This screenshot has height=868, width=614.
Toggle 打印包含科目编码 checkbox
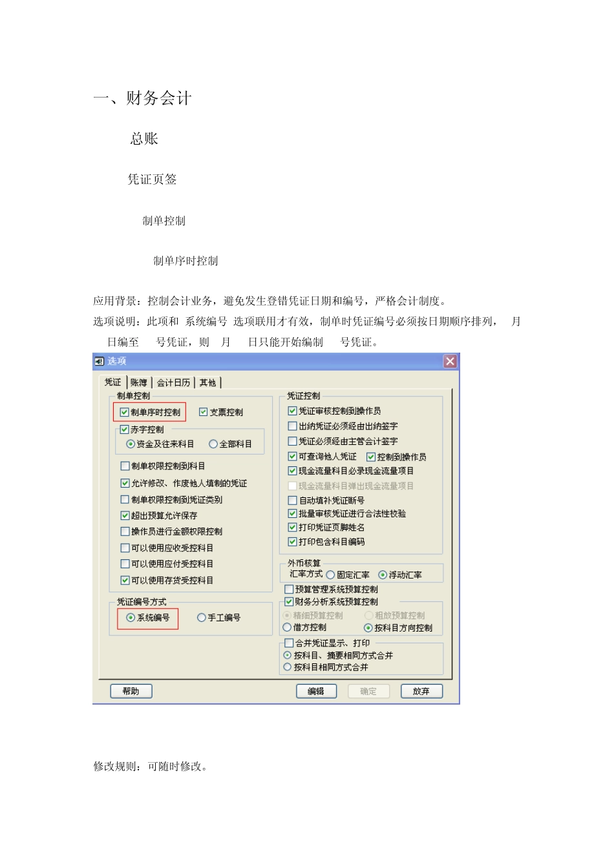click(x=292, y=542)
